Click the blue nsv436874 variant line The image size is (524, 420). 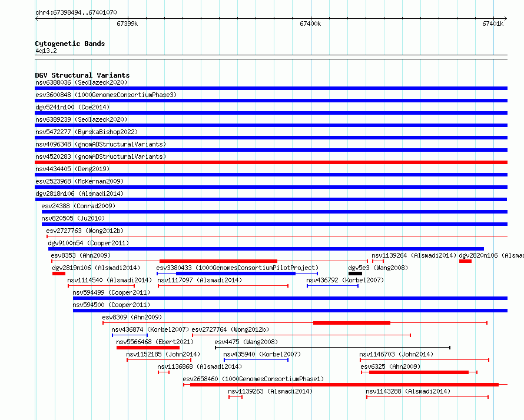(x=130, y=335)
